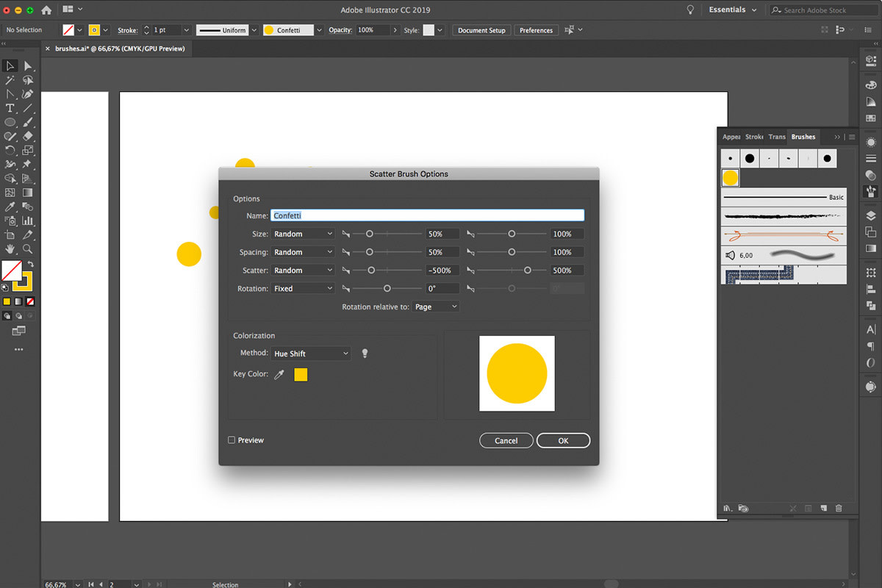882x588 pixels.
Task: Set paint mode to None
Action: pyautogui.click(x=31, y=301)
